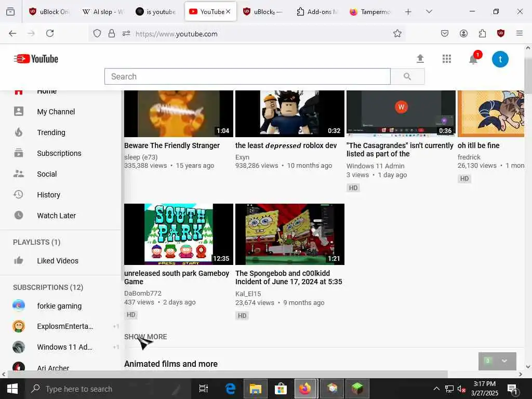Viewport: 532px width, 399px height.
Task: Open Beware The Friendly Stranger thumbnail
Action: (179, 114)
